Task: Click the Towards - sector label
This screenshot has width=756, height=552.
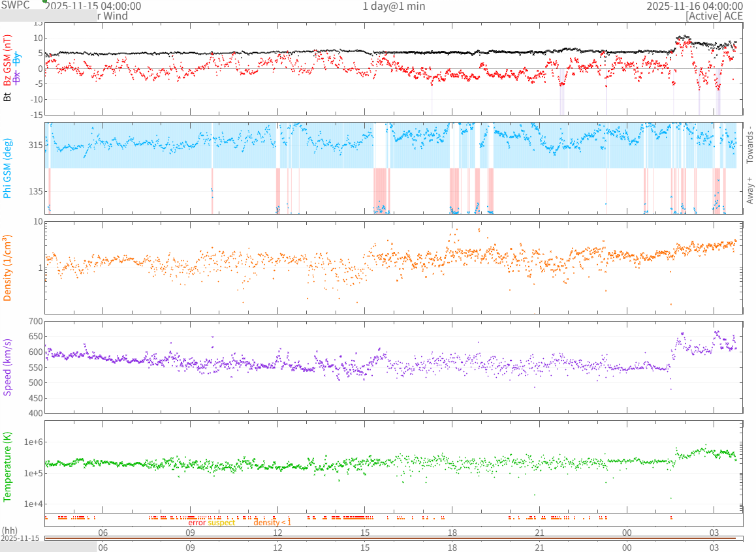Action: coord(749,144)
